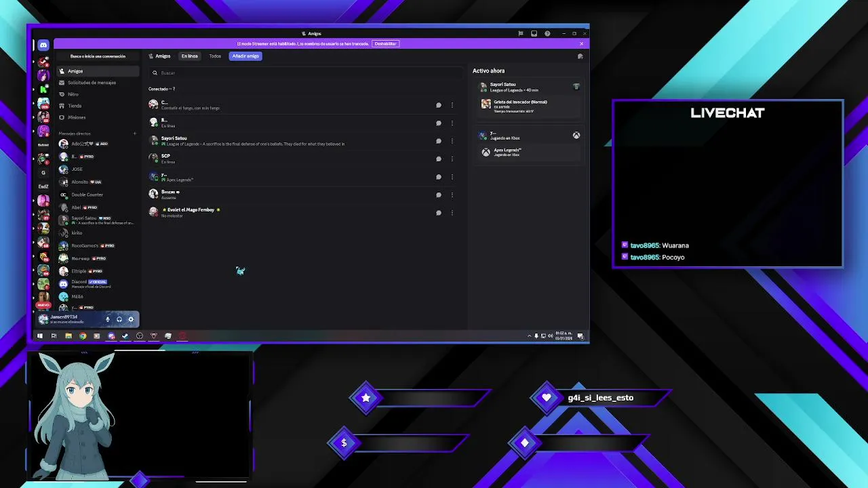Switch to the Todos friends tab
The width and height of the screenshot is (868, 488).
(215, 56)
